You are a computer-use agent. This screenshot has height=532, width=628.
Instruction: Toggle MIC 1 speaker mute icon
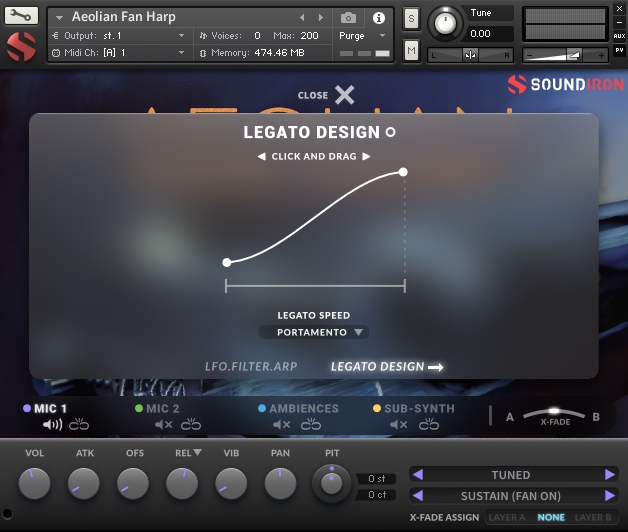[52, 425]
